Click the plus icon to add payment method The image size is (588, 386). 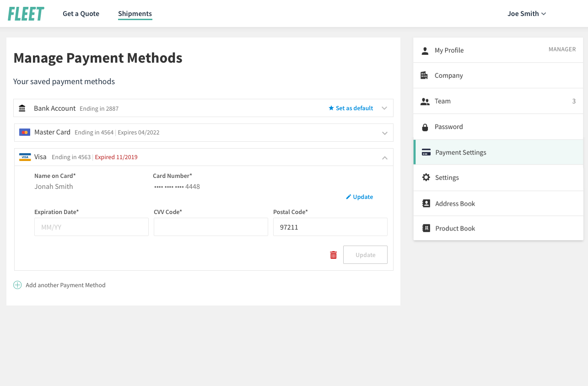click(x=17, y=285)
